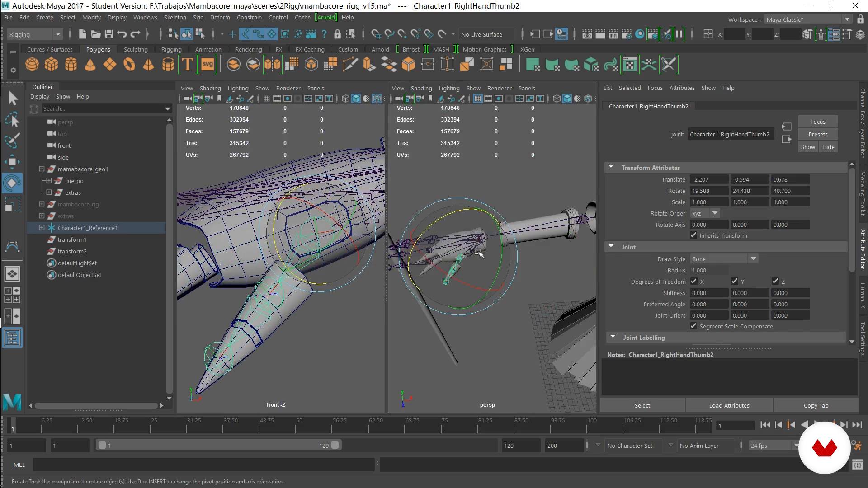Screen dimensions: 868x488
Task: Activate the Scale tool in toolbox
Action: click(13, 204)
